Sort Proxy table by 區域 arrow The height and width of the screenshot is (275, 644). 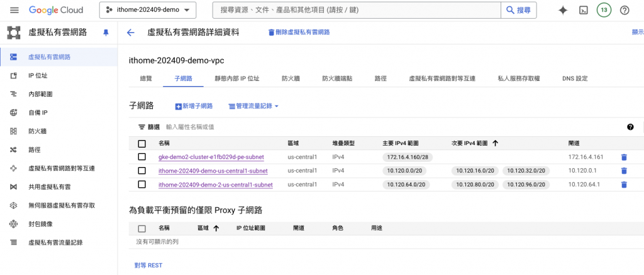[x=216, y=229]
